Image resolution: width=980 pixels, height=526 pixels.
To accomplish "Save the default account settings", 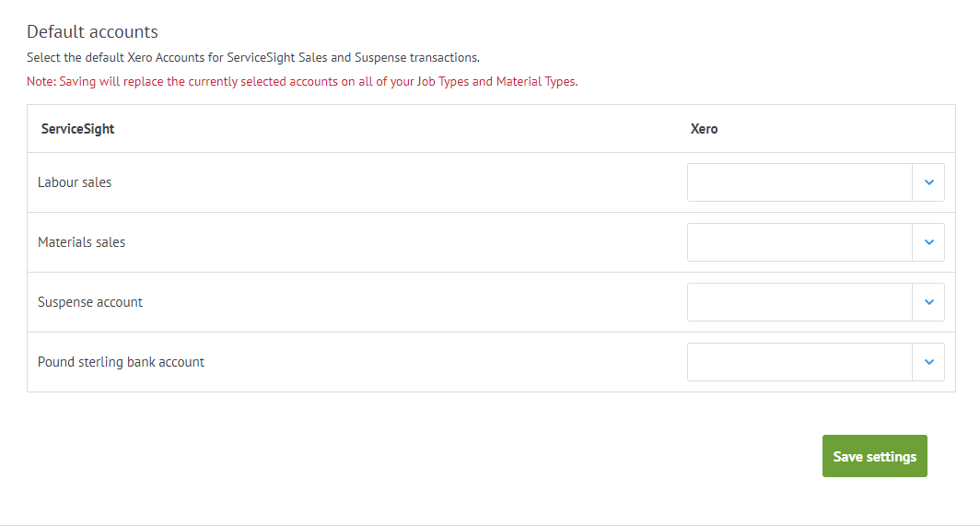I will pyautogui.click(x=874, y=456).
